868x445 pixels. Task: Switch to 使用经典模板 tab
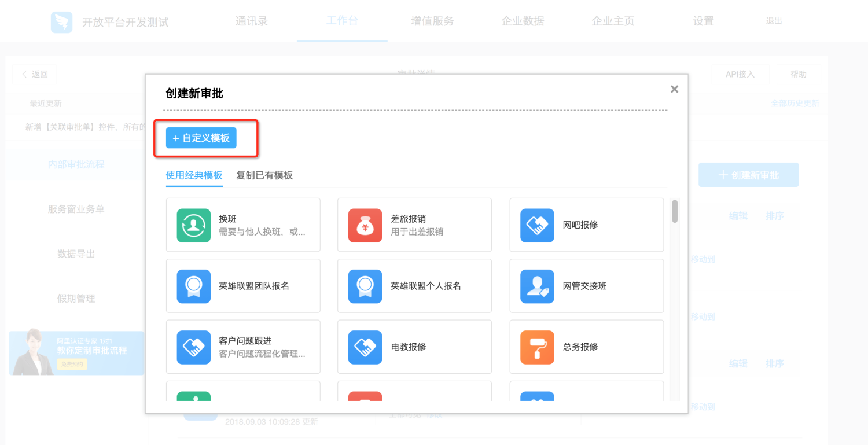pos(194,175)
